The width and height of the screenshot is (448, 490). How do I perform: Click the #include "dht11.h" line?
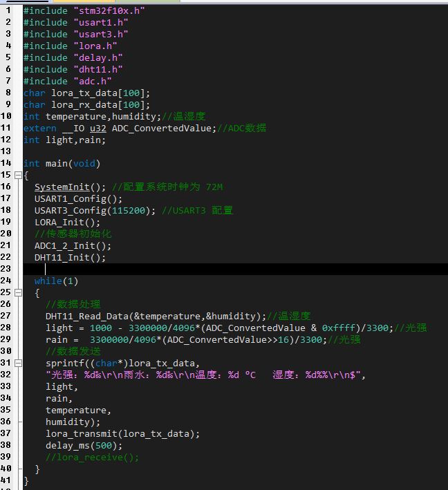[73, 69]
